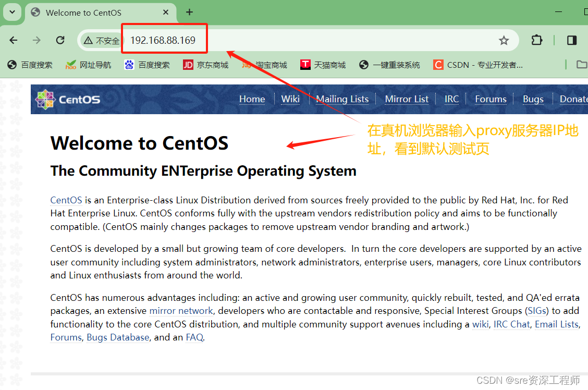Open the first 百度搜索 bookmark with globe icon

coord(30,65)
